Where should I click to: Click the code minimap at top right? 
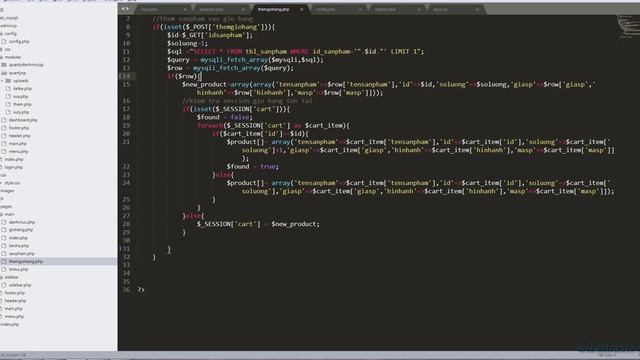pyautogui.click(x=628, y=27)
